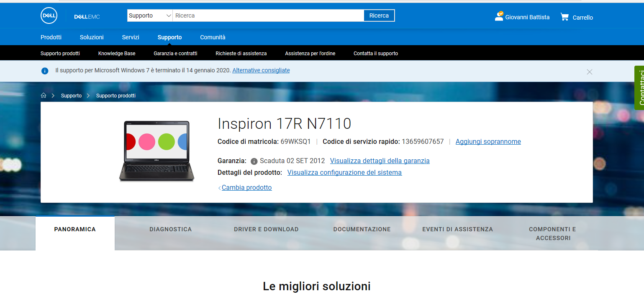Open the user account icon for Giovanni Battista

pos(499,16)
